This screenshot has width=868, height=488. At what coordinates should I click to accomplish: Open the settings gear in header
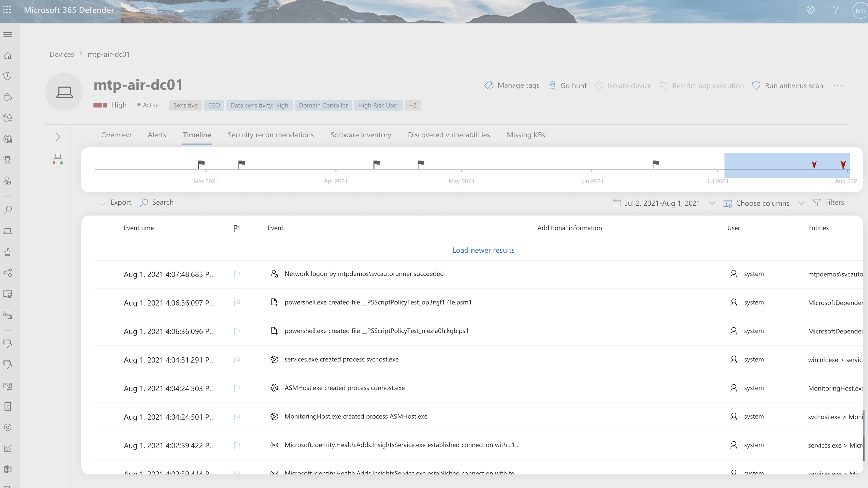[810, 10]
